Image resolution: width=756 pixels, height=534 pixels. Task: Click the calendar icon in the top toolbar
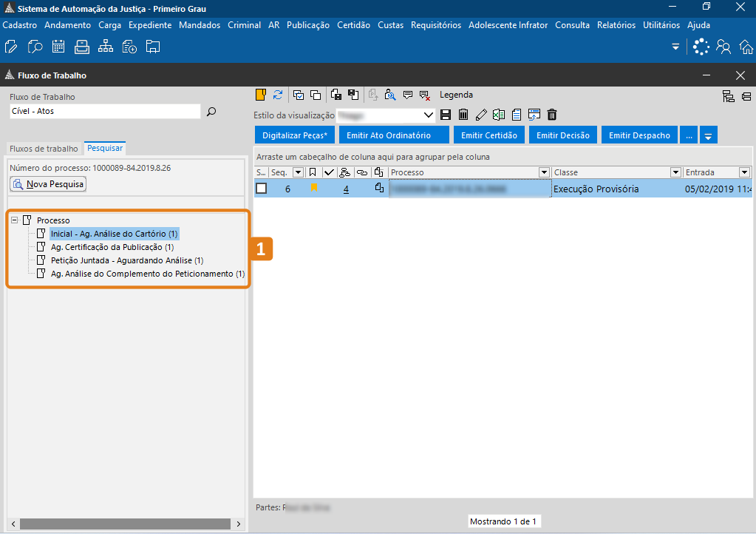58,47
